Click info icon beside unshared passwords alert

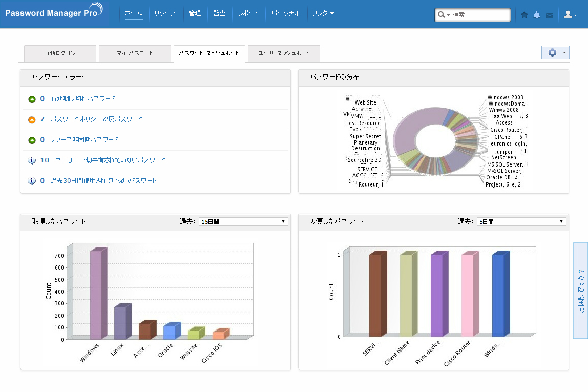[32, 160]
